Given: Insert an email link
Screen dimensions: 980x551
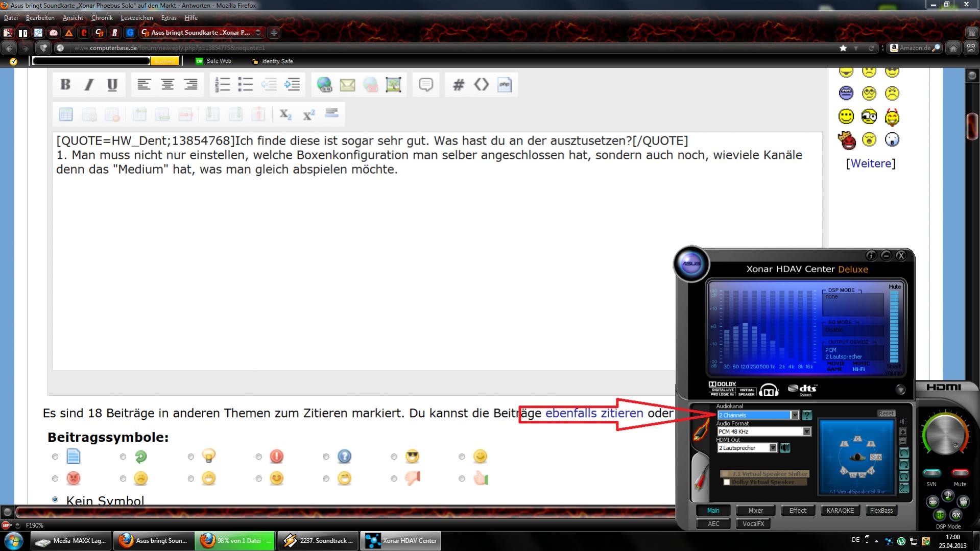Looking at the screenshot, I should tap(347, 84).
